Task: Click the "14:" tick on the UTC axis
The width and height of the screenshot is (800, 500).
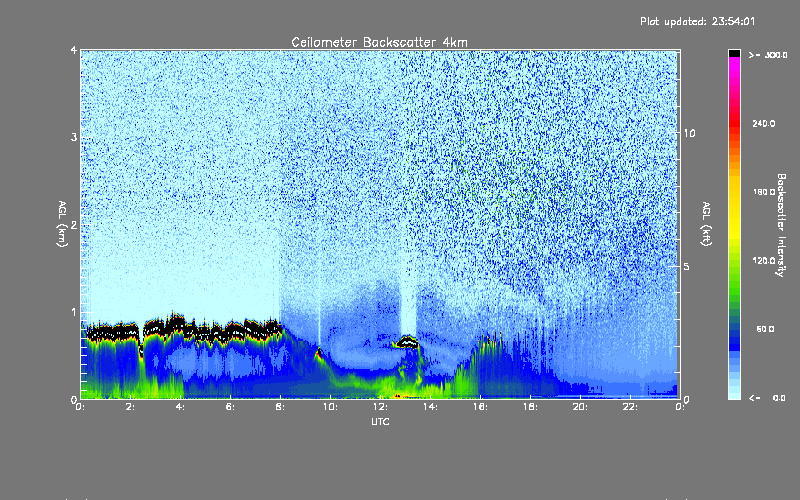Action: point(430,407)
